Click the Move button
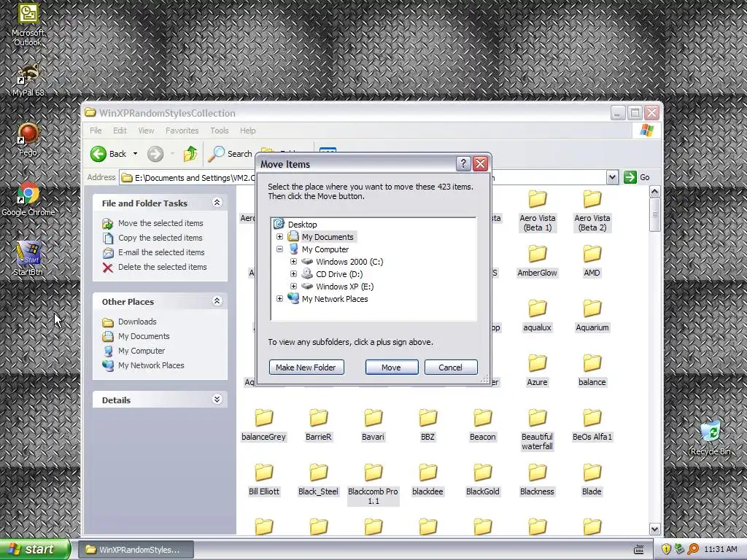Image resolution: width=747 pixels, height=560 pixels. [x=391, y=367]
